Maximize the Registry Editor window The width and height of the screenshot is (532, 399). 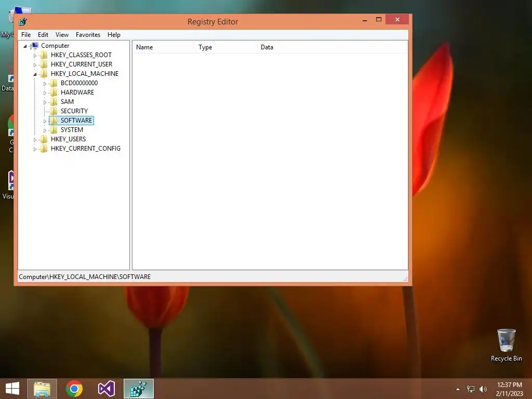379,20
